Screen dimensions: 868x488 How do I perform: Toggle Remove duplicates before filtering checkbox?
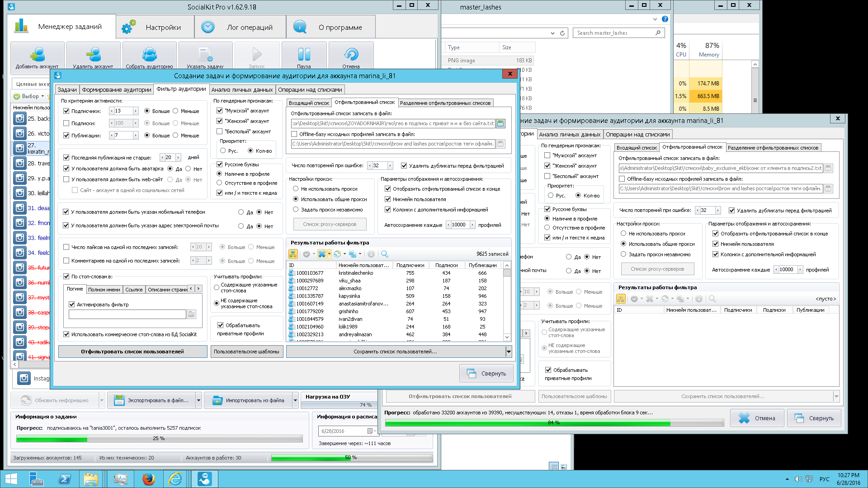tap(404, 166)
